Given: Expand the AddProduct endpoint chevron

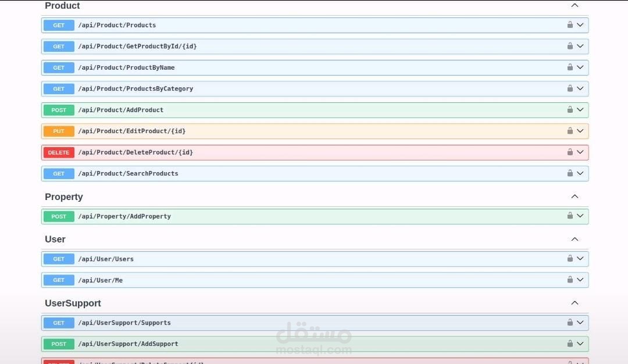Looking at the screenshot, I should pyautogui.click(x=580, y=110).
